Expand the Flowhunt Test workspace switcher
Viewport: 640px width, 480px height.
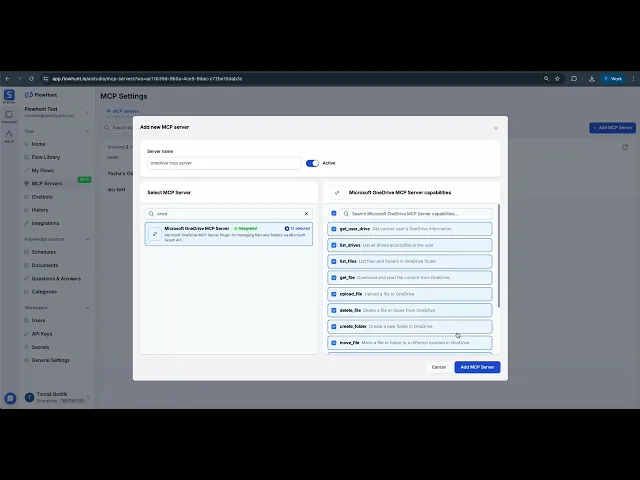(x=87, y=112)
